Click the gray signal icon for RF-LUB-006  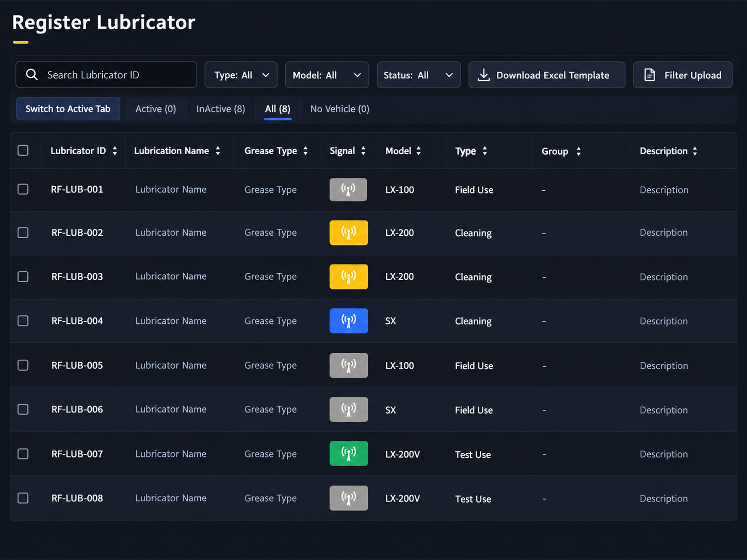[349, 409]
